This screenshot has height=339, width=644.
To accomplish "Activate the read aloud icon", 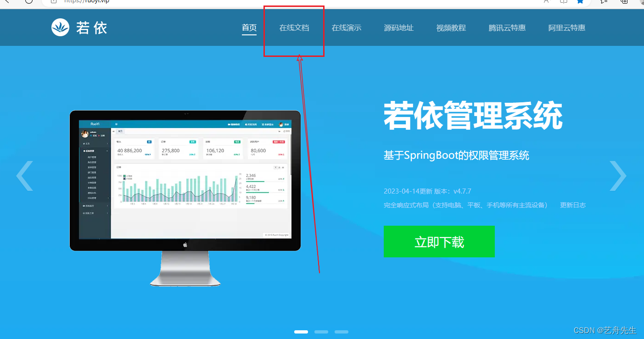I will tap(546, 2).
